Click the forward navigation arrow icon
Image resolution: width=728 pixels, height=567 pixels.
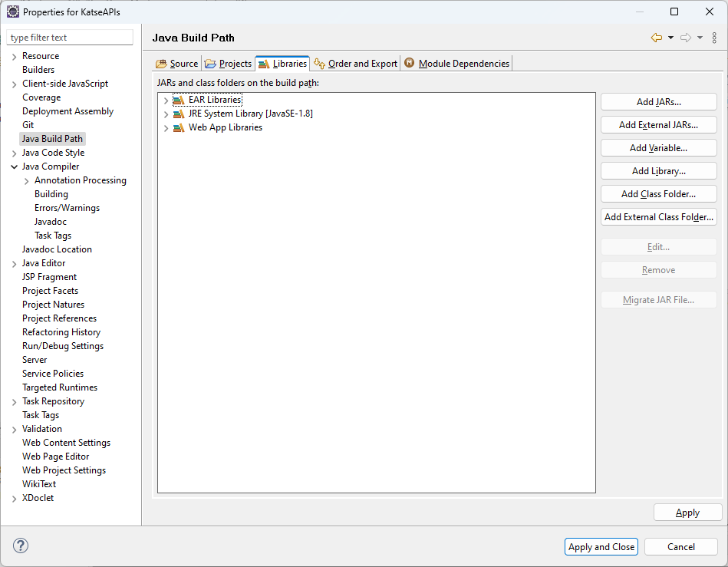pyautogui.click(x=686, y=38)
